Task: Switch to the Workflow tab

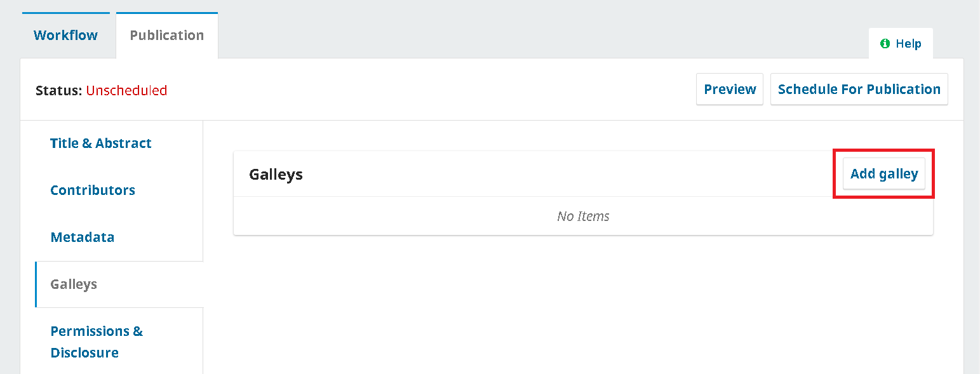Action: (65, 36)
